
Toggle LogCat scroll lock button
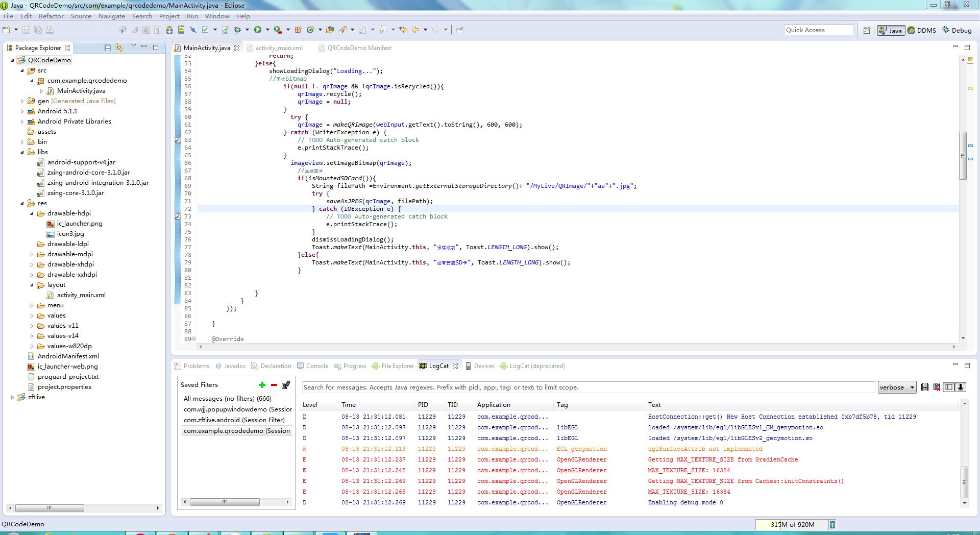pyautogui.click(x=961, y=387)
